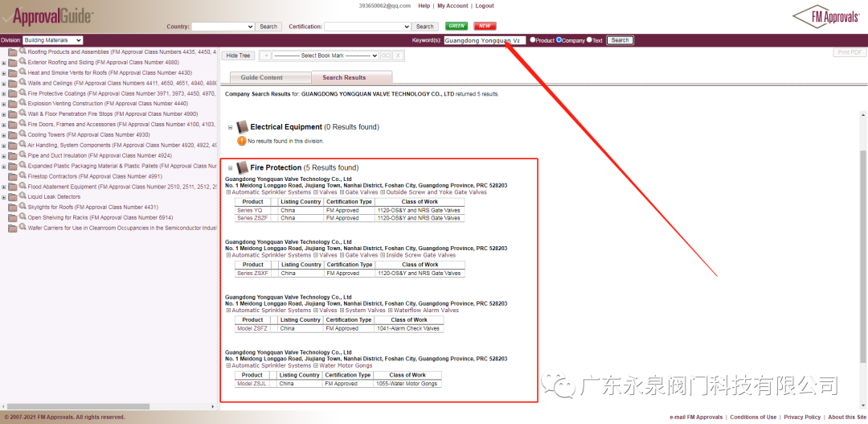
Task: Click the Electrical Equipment book icon
Action: point(242,127)
